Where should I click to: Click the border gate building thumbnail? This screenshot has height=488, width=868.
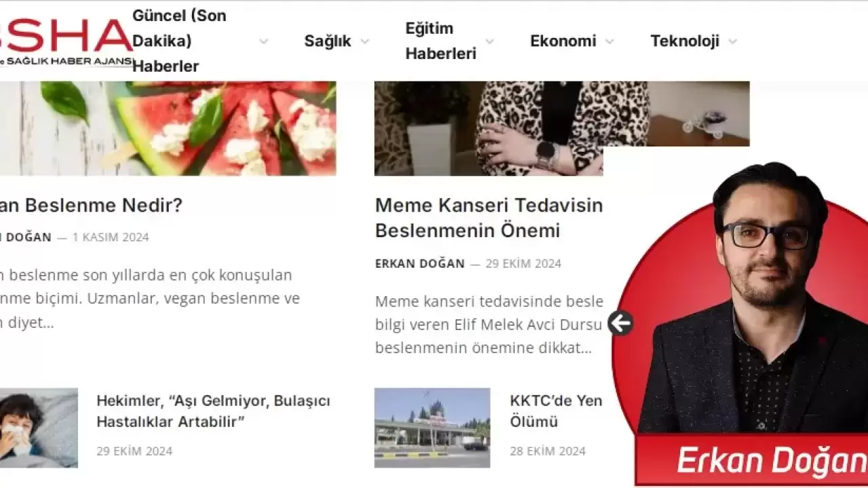pos(432,428)
